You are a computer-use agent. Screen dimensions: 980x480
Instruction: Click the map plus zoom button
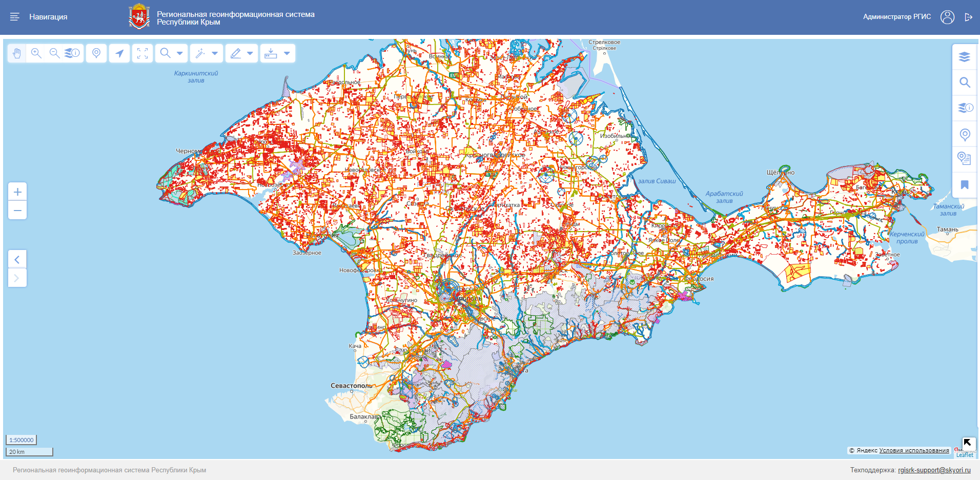coord(17,192)
